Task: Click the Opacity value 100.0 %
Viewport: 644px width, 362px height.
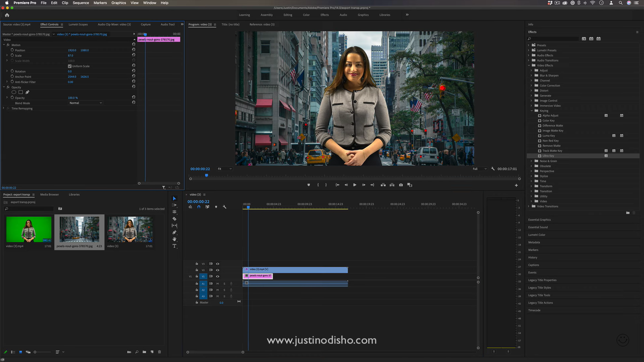Action: (x=73, y=98)
